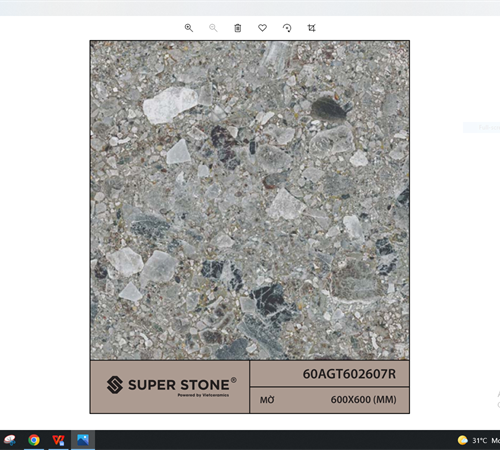Click the sun weather icon in the taskbar
This screenshot has width=500, height=450.
tap(463, 440)
